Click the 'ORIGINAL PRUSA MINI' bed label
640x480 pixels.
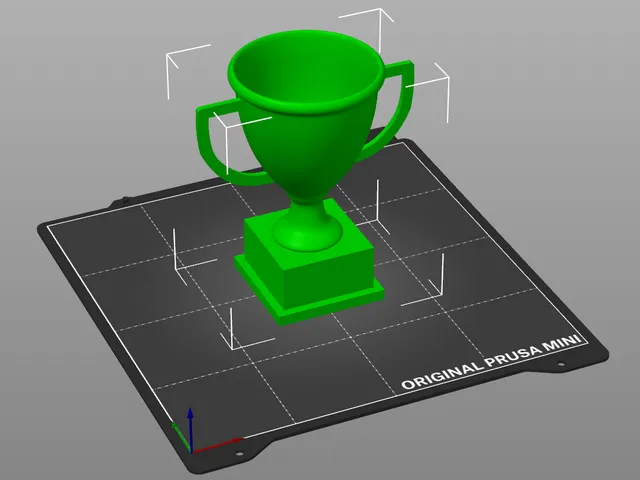(x=491, y=362)
